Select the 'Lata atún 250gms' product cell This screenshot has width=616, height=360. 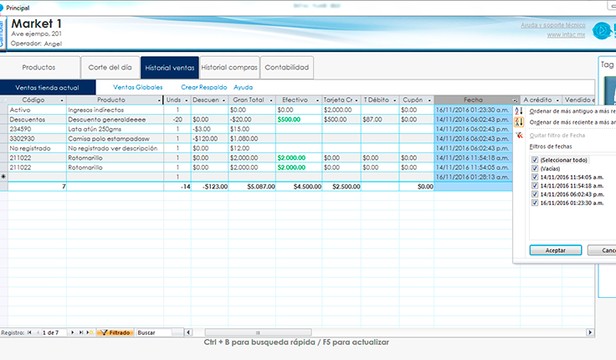[x=115, y=129]
